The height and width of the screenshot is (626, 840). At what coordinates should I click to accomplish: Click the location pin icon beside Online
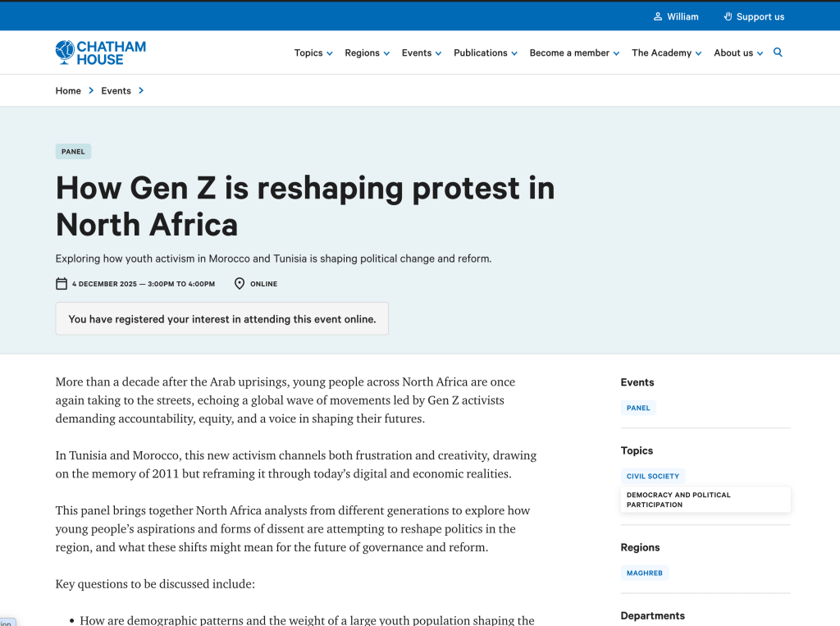[x=240, y=284]
